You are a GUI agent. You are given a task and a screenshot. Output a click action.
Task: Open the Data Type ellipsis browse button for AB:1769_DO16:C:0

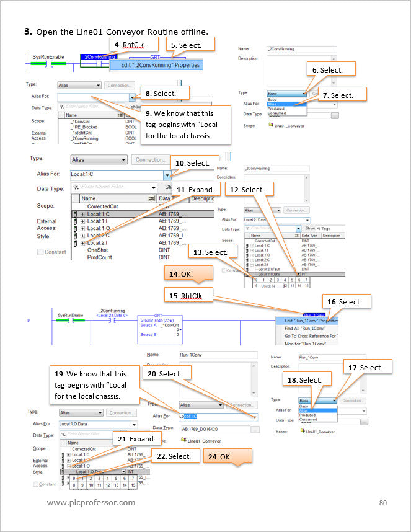(x=255, y=430)
